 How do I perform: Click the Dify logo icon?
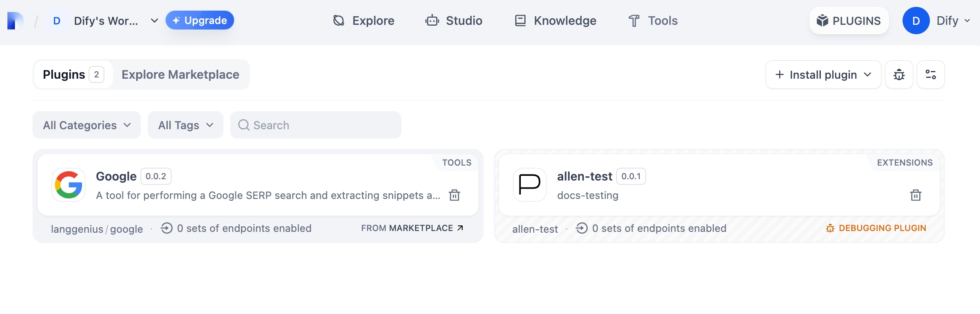[15, 21]
